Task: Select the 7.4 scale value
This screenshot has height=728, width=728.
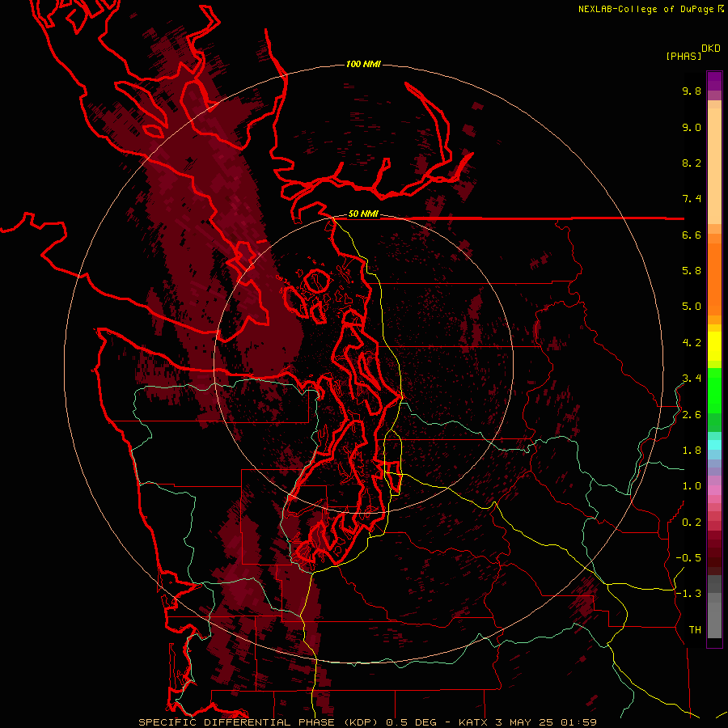Action: [692, 199]
